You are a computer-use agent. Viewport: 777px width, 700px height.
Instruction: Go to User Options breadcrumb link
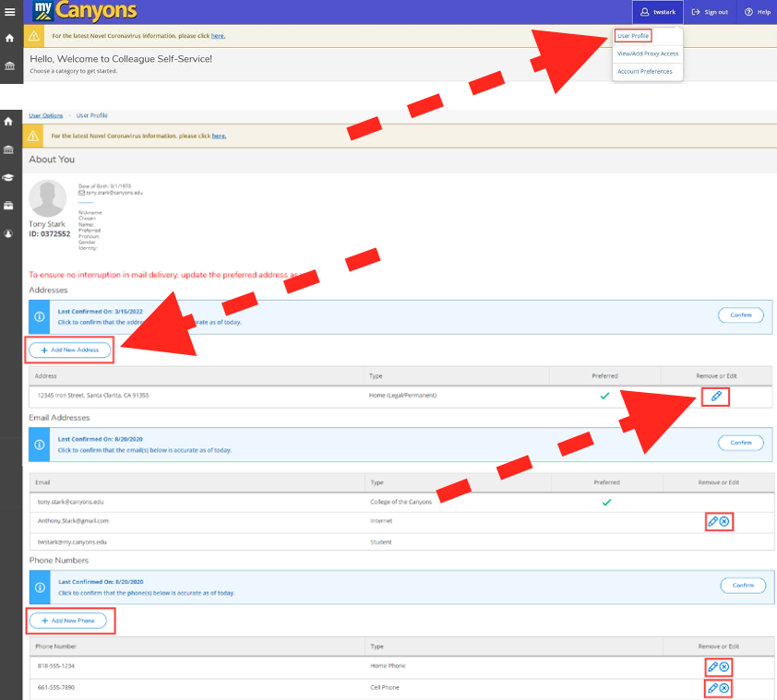45,115
